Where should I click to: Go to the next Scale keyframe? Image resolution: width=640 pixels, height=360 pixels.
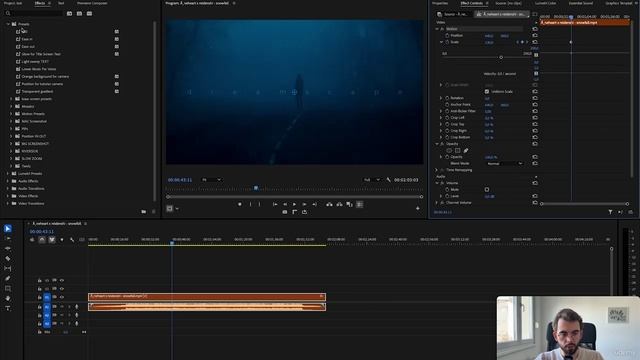point(527,42)
